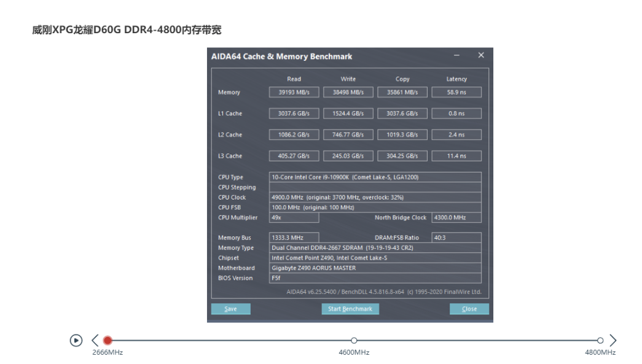Click the Memory Write value 38498 MB/s
Screen dimensions: 642x364
click(x=348, y=92)
